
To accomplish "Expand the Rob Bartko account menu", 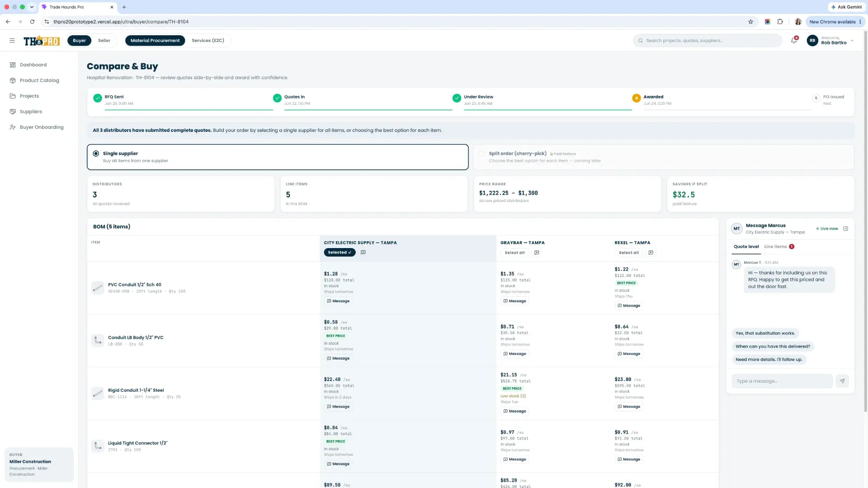I will 852,41.
